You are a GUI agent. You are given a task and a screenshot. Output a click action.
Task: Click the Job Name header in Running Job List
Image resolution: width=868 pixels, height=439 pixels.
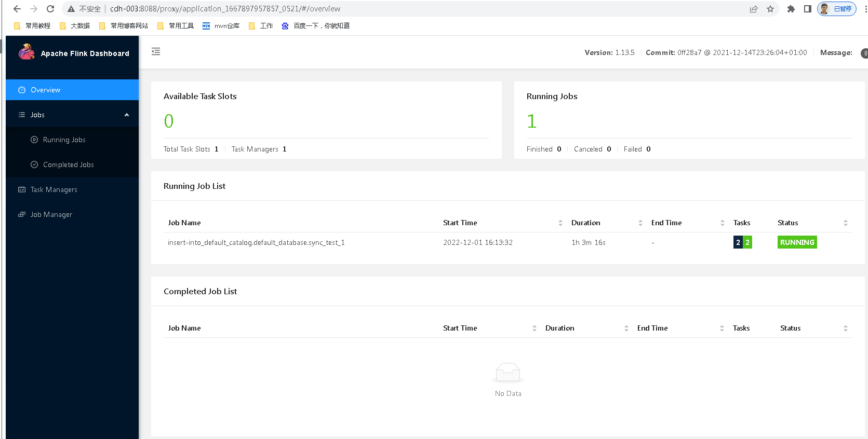184,223
